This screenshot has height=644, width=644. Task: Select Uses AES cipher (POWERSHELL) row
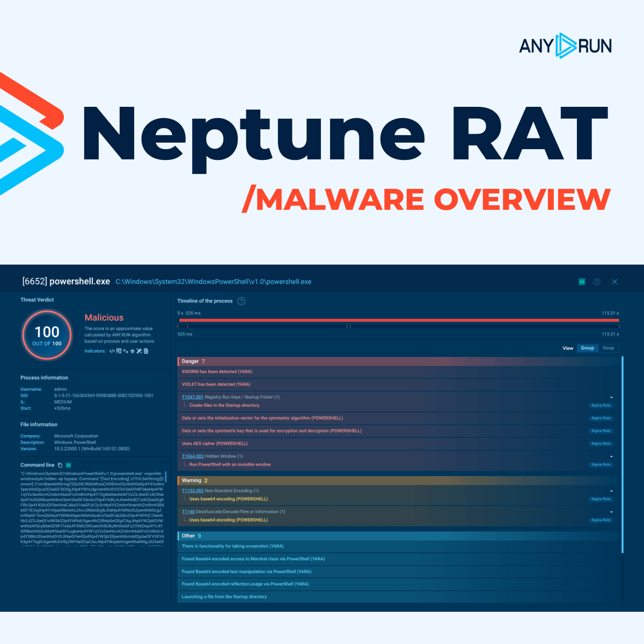coord(399,444)
